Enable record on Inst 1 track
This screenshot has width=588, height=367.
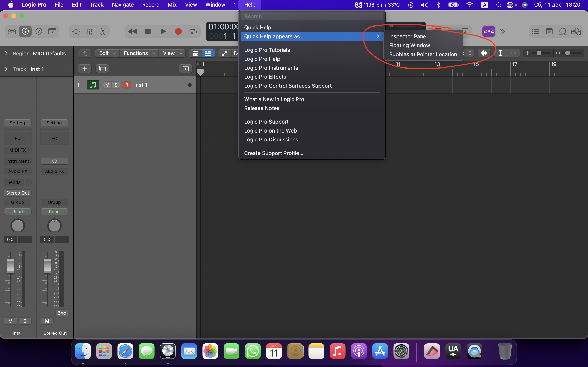click(127, 85)
